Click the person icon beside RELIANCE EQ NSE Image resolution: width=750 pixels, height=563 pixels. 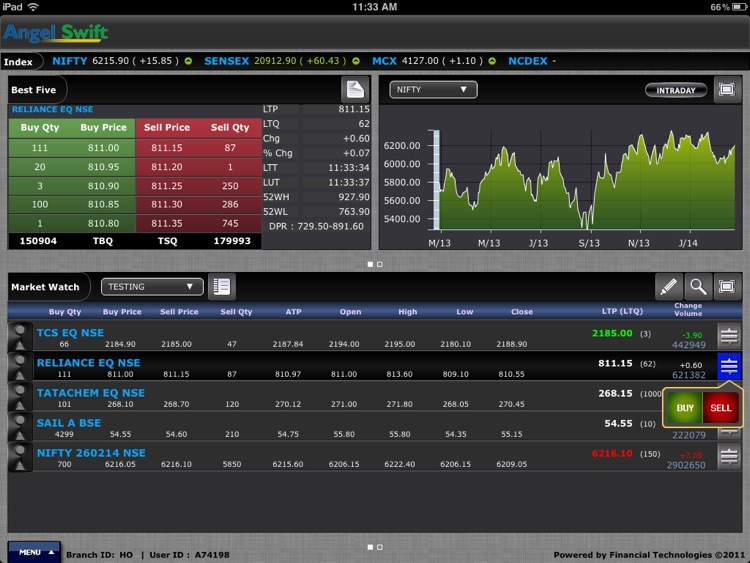pos(20,367)
